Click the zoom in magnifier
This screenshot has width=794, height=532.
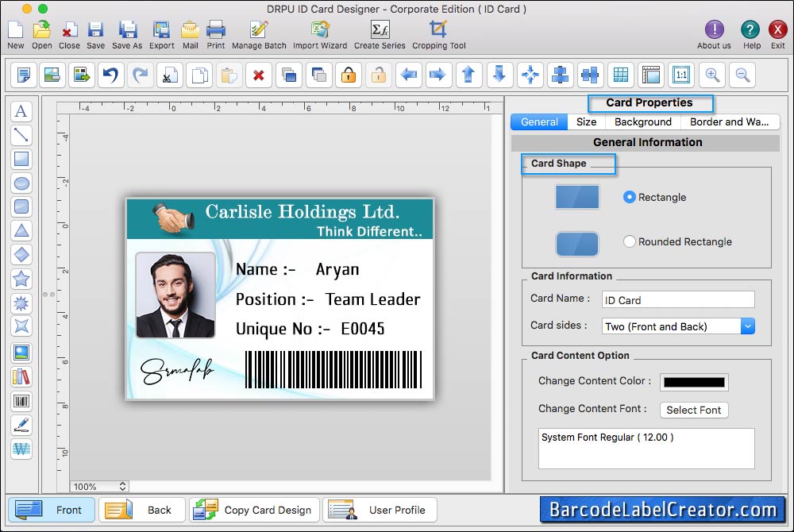[712, 75]
